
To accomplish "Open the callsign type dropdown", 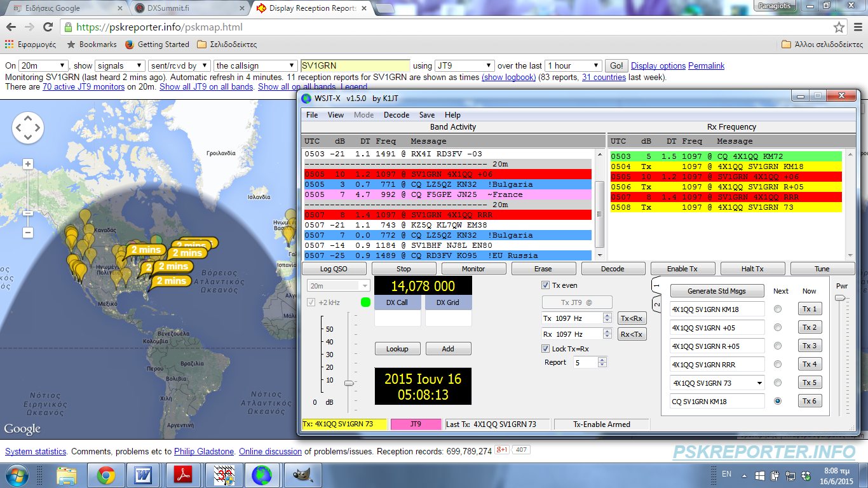I will tap(255, 65).
